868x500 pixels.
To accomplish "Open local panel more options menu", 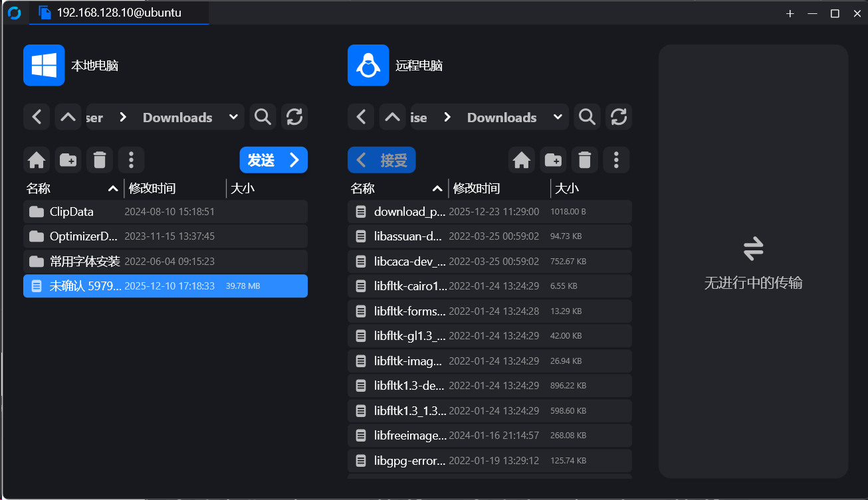I will click(132, 160).
